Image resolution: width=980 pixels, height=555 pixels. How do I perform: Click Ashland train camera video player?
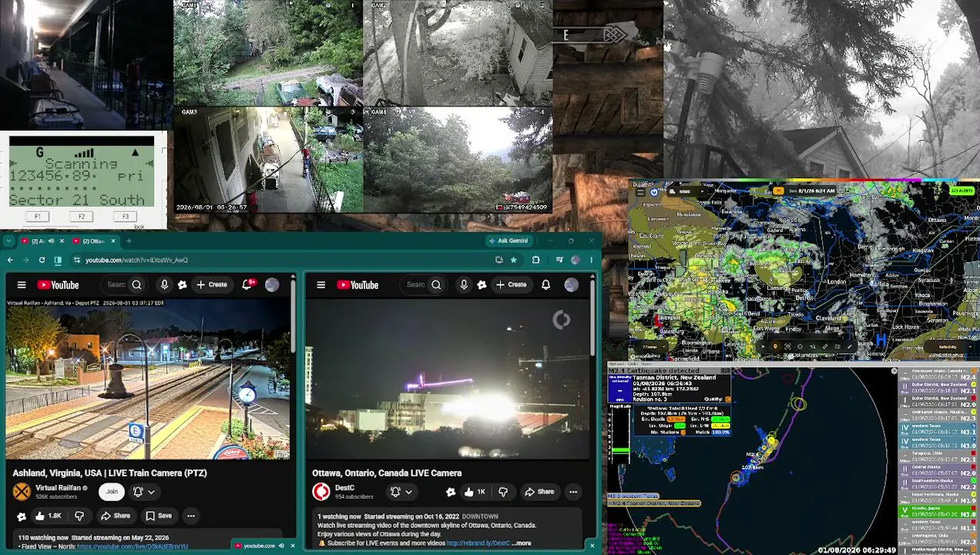coord(149,379)
